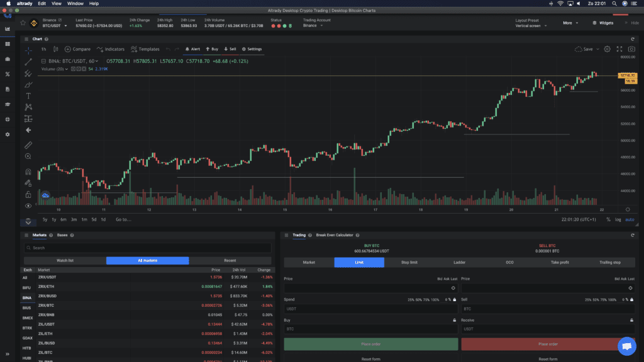Toggle log scale on the chart
Image resolution: width=644 pixels, height=362 pixels.
click(x=618, y=219)
